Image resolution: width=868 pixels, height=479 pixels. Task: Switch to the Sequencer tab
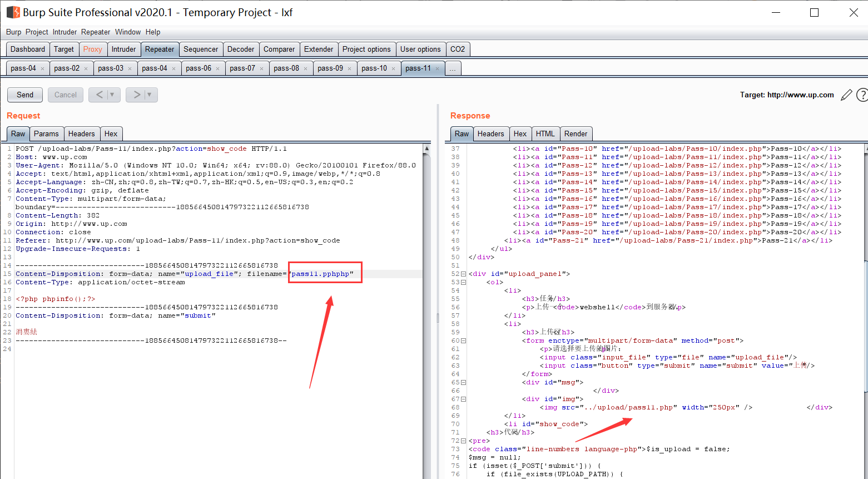point(201,49)
